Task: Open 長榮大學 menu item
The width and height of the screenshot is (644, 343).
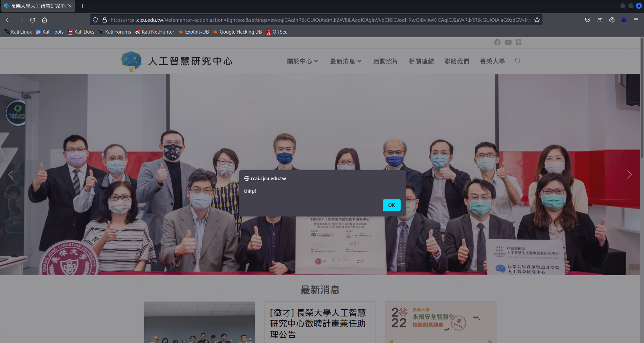Action: pos(492,61)
